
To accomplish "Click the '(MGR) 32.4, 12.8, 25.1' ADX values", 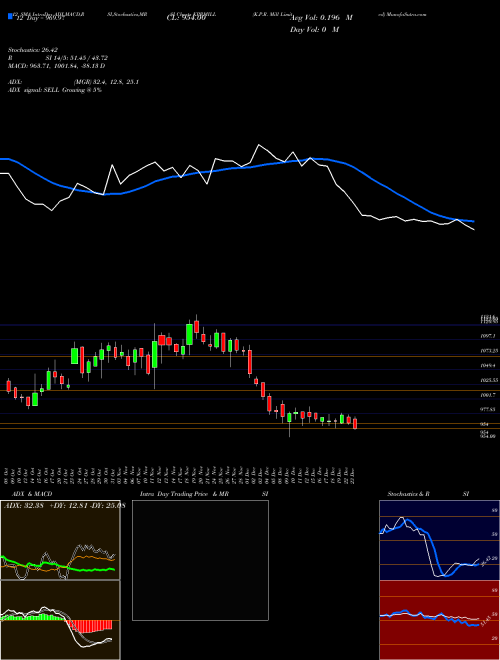I will [x=106, y=82].
